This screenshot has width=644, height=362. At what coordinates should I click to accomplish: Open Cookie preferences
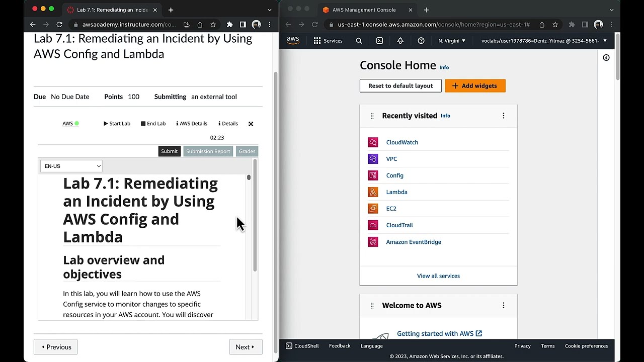tap(586, 346)
